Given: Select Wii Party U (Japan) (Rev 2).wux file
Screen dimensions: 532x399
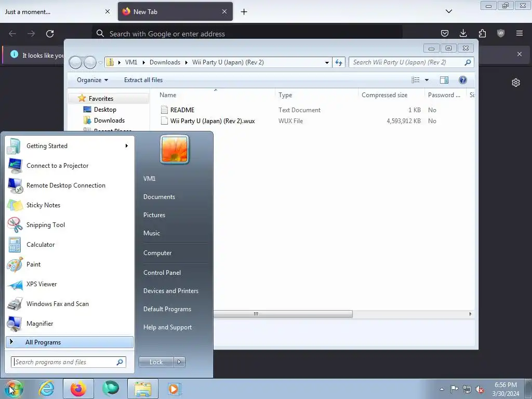Looking at the screenshot, I should tap(212, 121).
